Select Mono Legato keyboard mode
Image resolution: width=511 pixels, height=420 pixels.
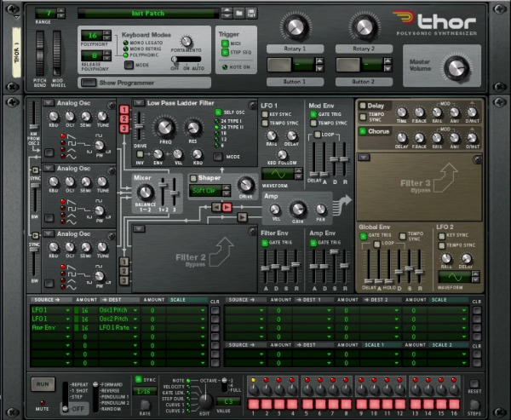tap(125, 43)
